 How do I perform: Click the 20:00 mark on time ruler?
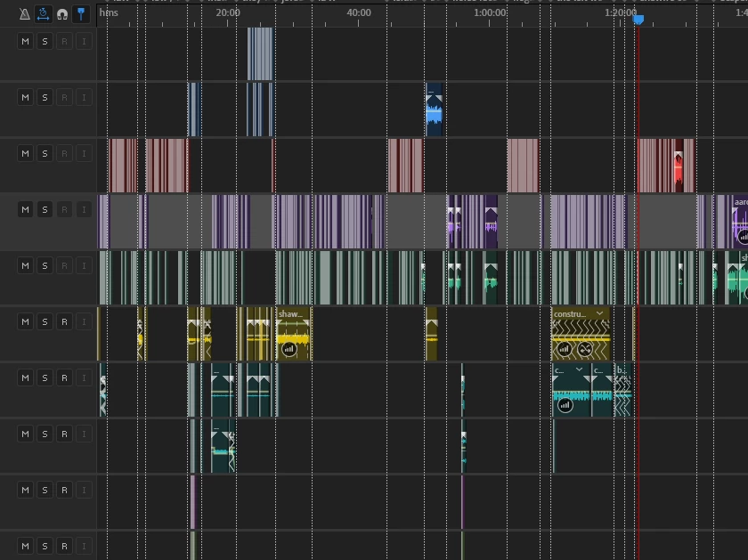pos(228,12)
